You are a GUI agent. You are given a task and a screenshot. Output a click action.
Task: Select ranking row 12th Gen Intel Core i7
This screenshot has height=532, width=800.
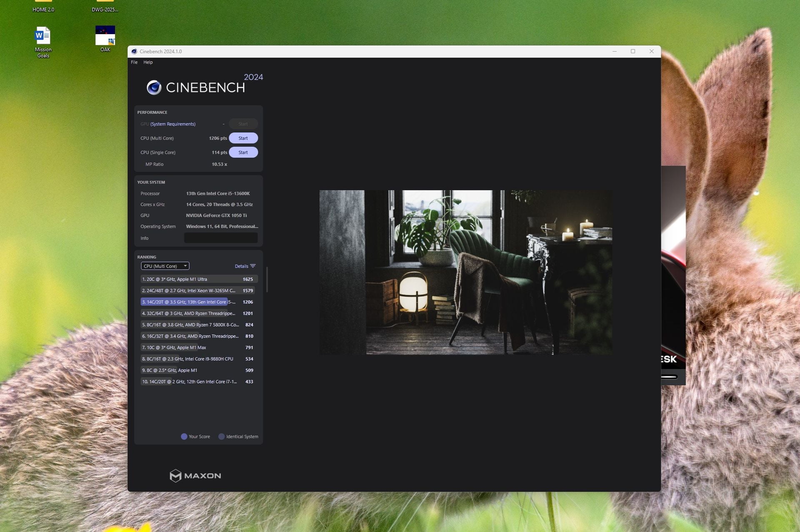(x=199, y=382)
